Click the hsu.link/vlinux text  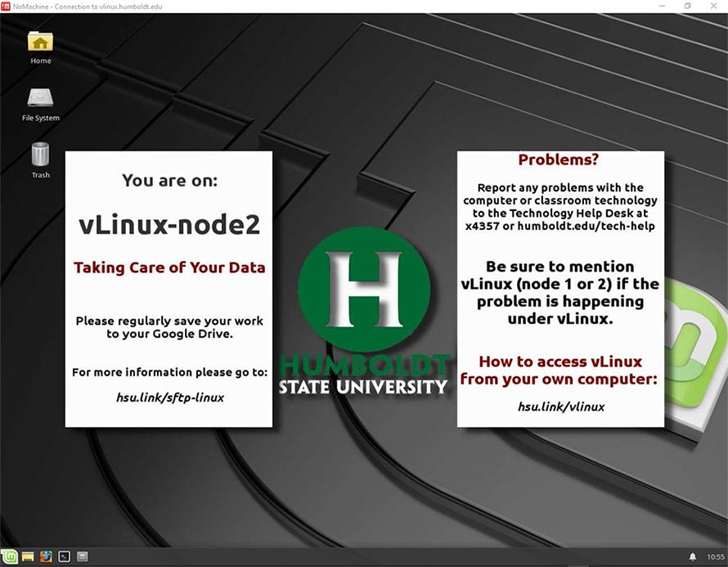561,407
